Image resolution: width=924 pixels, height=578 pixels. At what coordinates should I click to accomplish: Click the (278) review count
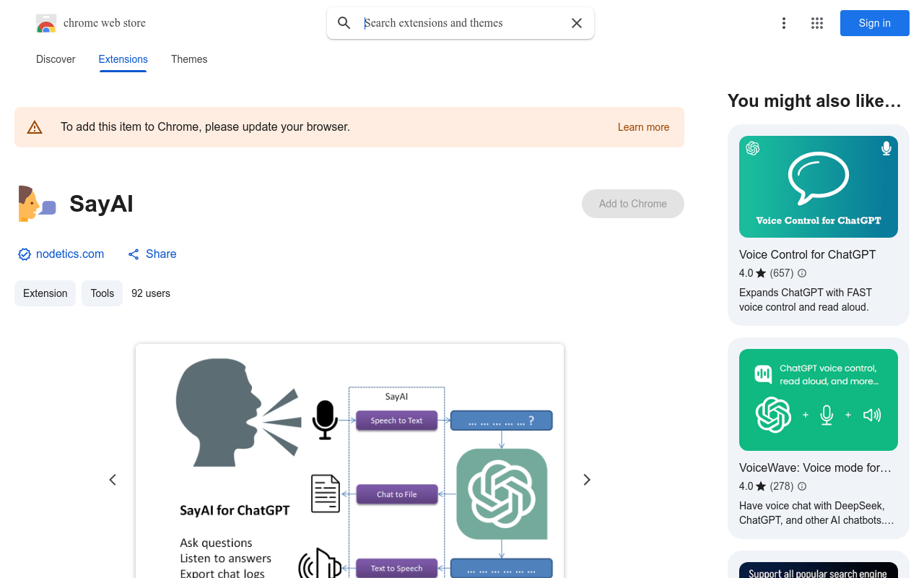click(782, 486)
